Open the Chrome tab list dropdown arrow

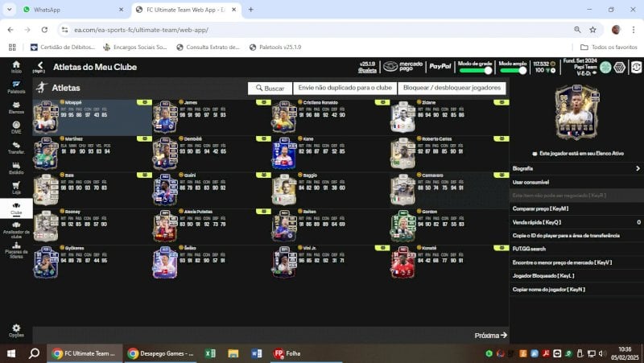tap(9, 10)
